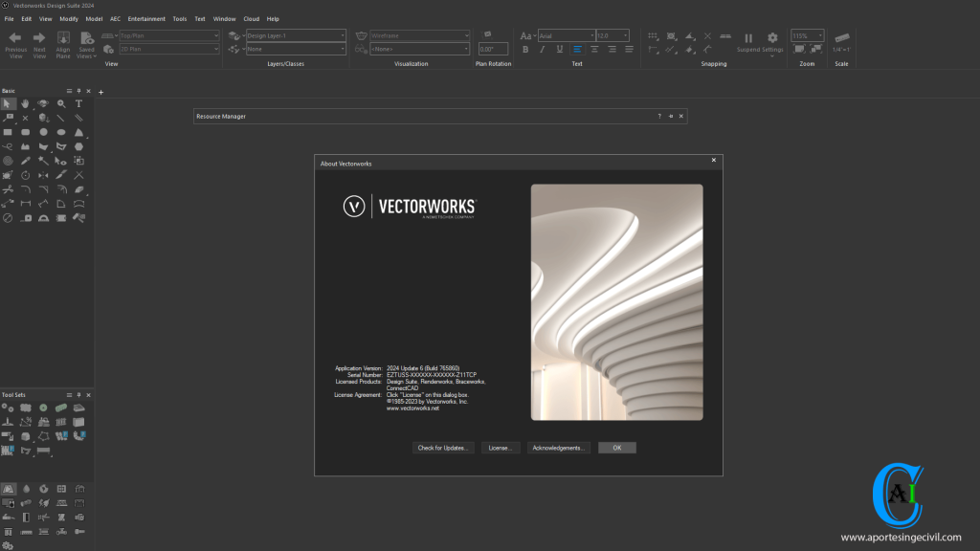Toggle underline text formatting

coord(559,50)
